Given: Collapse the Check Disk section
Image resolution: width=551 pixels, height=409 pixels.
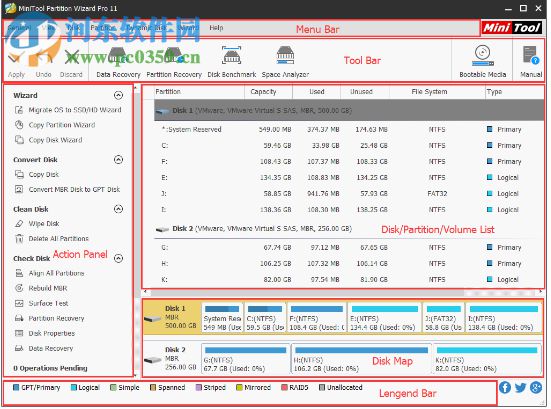Looking at the screenshot, I should (x=119, y=259).
